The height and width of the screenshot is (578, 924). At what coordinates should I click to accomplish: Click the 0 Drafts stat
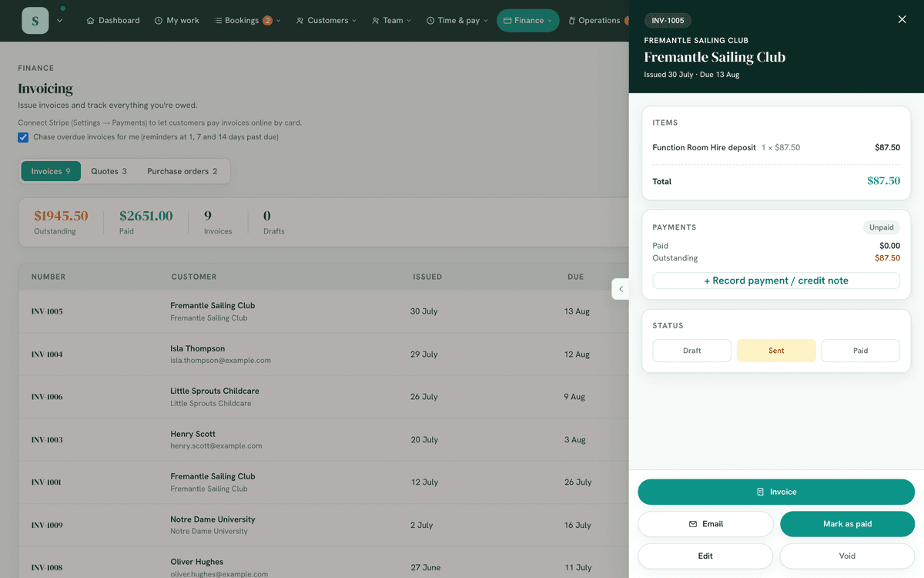(x=273, y=222)
